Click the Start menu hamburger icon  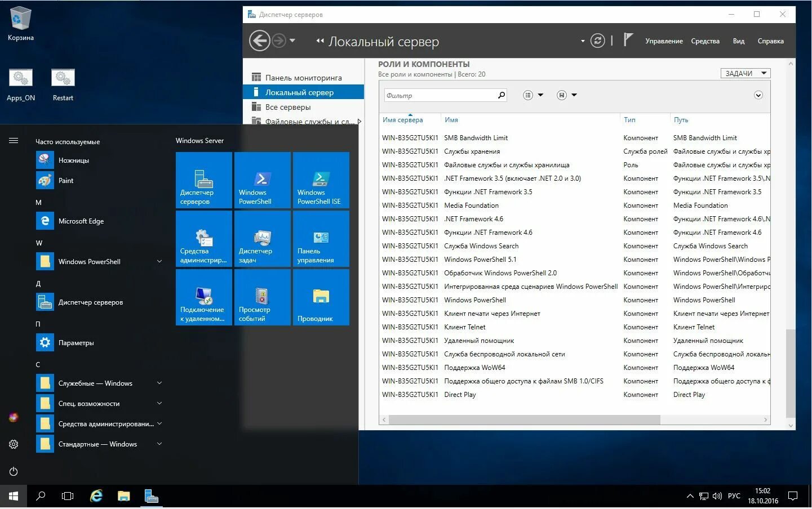coord(14,141)
